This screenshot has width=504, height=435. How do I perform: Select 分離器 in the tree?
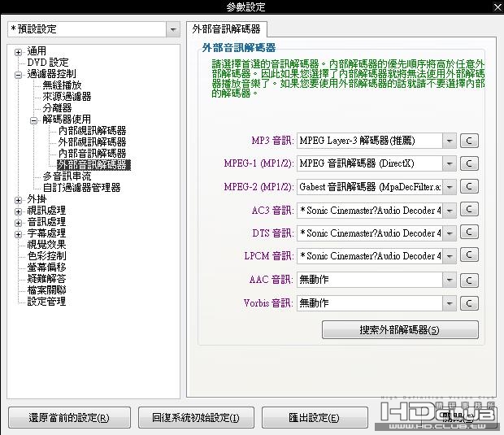57,107
